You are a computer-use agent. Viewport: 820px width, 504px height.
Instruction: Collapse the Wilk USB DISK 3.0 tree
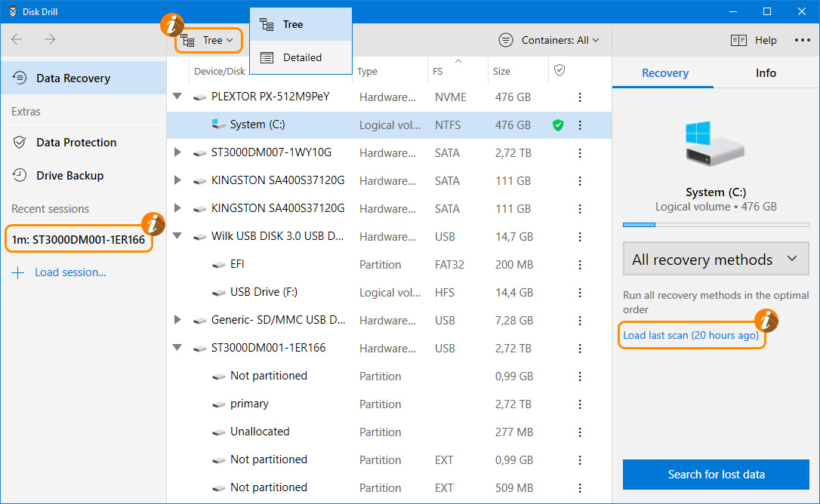(177, 236)
